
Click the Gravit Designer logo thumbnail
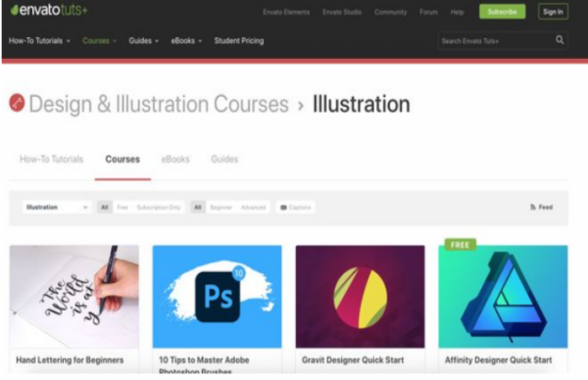[x=360, y=297]
